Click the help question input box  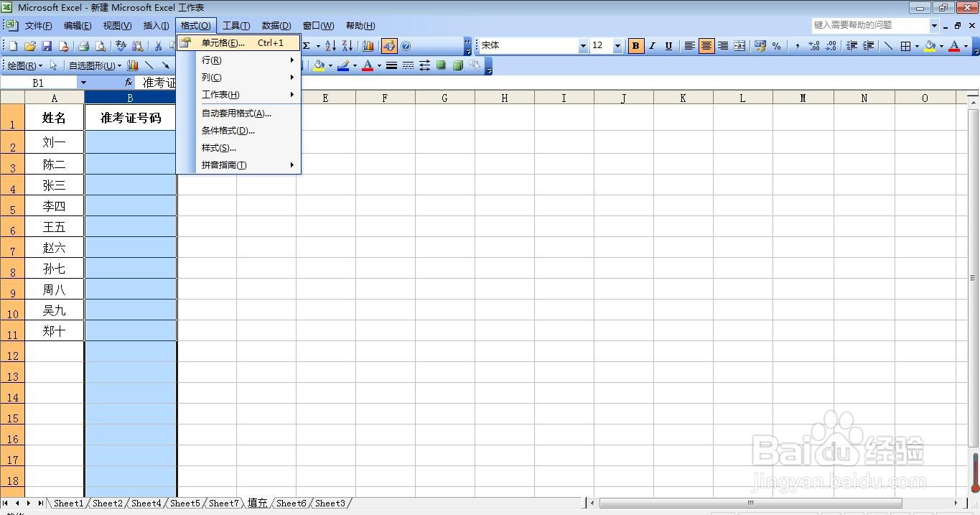pyautogui.click(x=870, y=25)
